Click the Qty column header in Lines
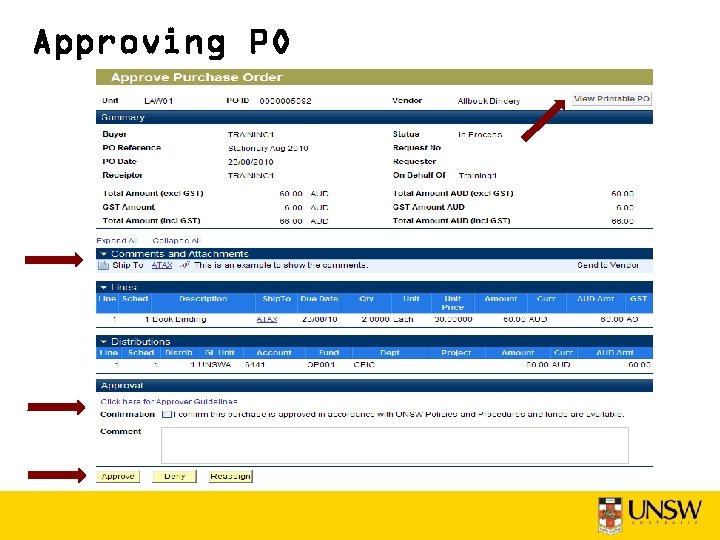Viewport: 720px width, 540px height. tap(366, 303)
